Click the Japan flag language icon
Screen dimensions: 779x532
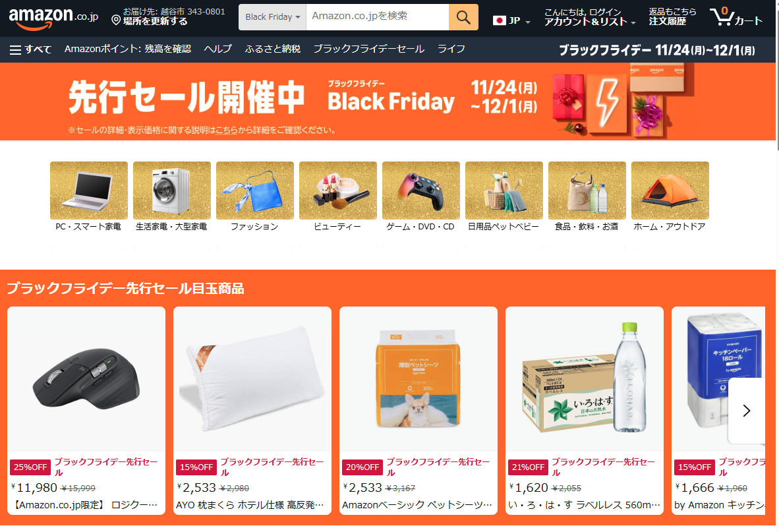click(x=500, y=20)
